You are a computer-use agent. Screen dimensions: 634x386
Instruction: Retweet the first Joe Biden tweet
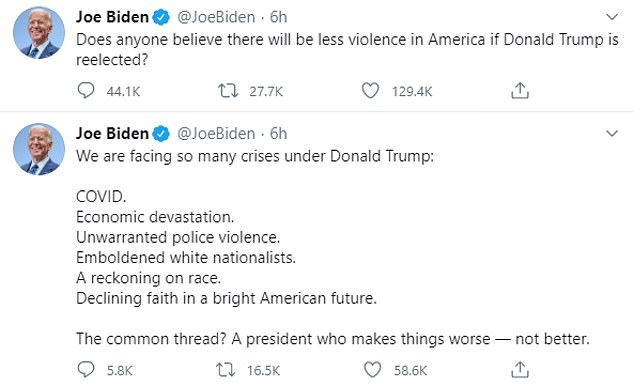(228, 91)
